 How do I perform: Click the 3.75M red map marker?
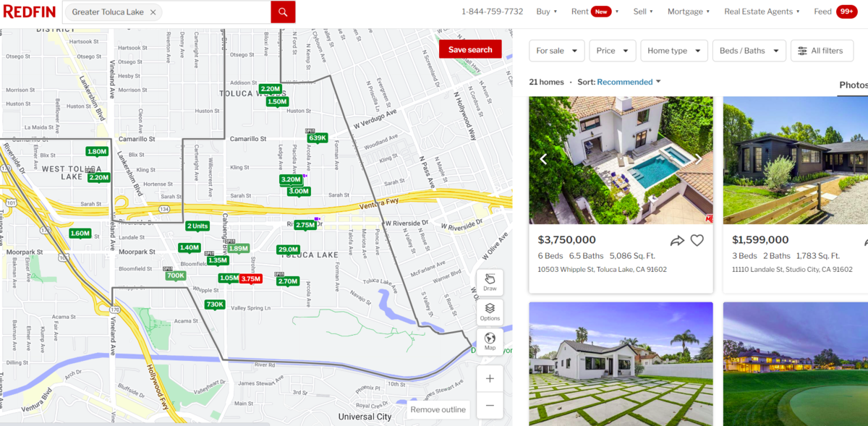pos(250,279)
